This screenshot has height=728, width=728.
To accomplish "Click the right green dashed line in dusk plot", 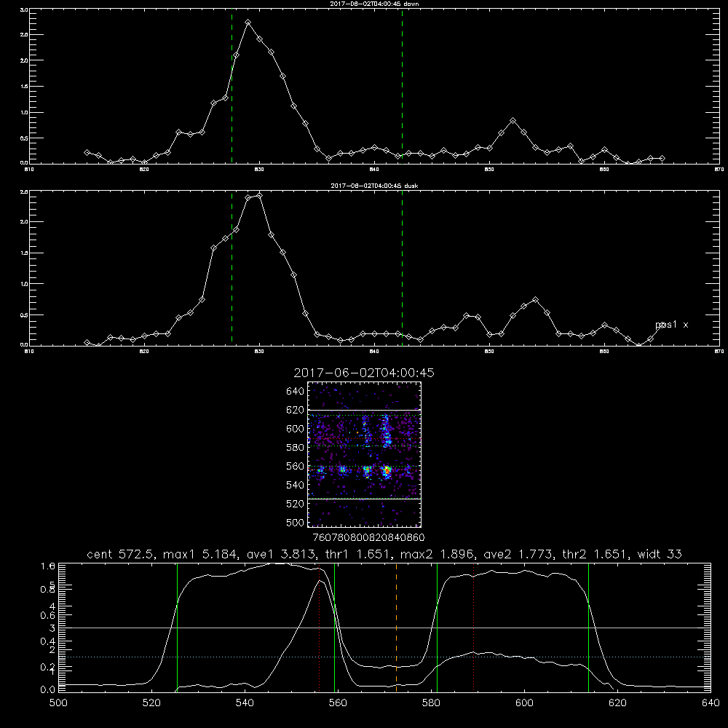I will [402, 269].
